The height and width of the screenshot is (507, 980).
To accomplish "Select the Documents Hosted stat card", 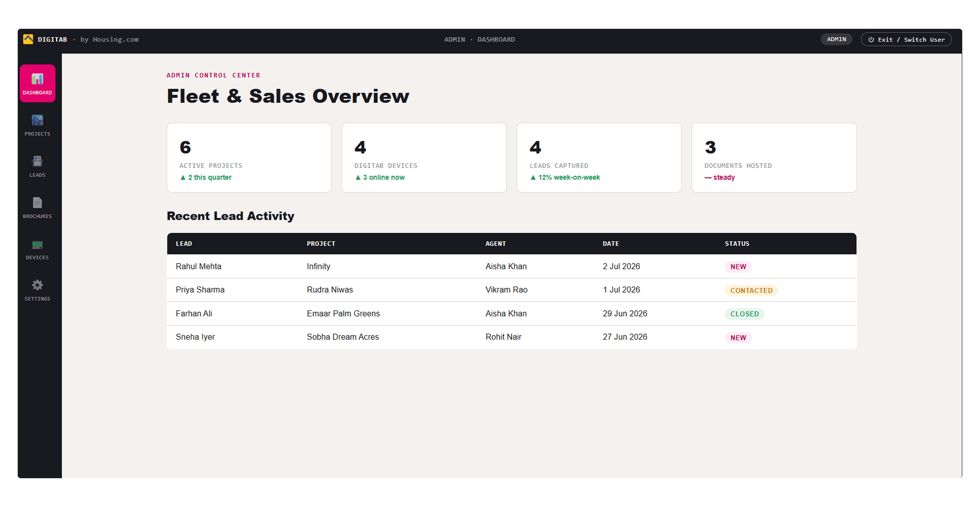I will click(774, 158).
